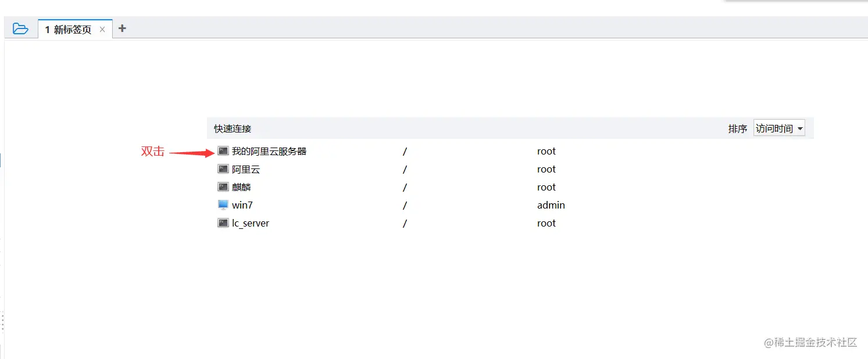This screenshot has width=868, height=359.
Task: Click the 排序 label
Action: point(738,128)
